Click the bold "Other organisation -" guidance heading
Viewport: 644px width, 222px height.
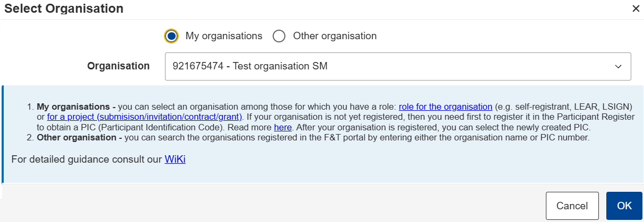(80, 138)
